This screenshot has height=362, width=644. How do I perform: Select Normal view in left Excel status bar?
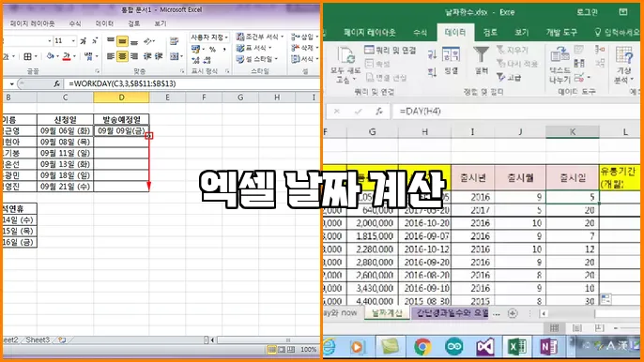click(x=271, y=349)
